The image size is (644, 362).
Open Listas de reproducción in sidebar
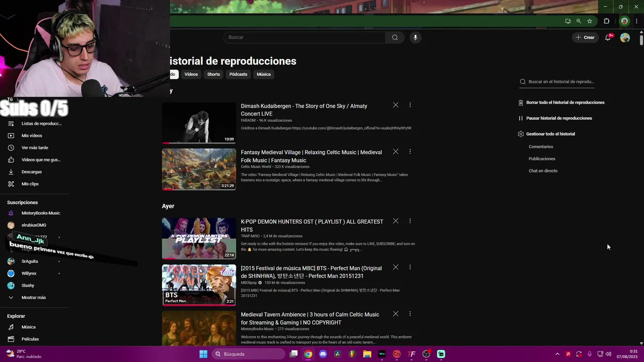click(35, 124)
